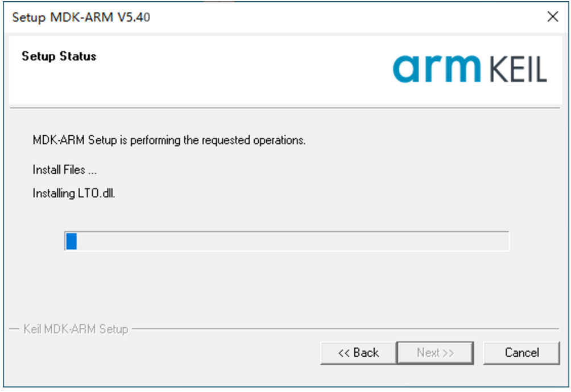Click the KEIL logo text
The image size is (571, 392).
pyautogui.click(x=518, y=69)
